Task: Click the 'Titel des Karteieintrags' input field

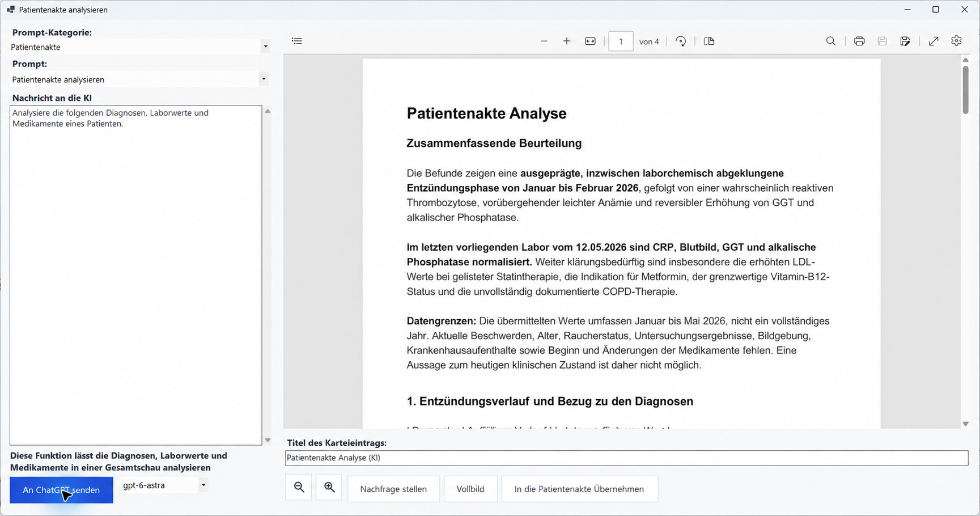Action: click(x=626, y=458)
